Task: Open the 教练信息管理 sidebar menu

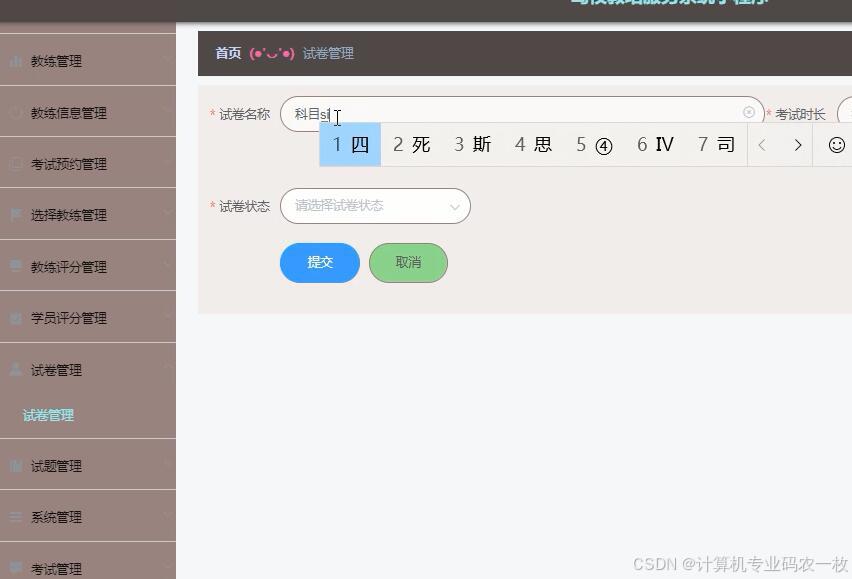Action: click(x=87, y=111)
